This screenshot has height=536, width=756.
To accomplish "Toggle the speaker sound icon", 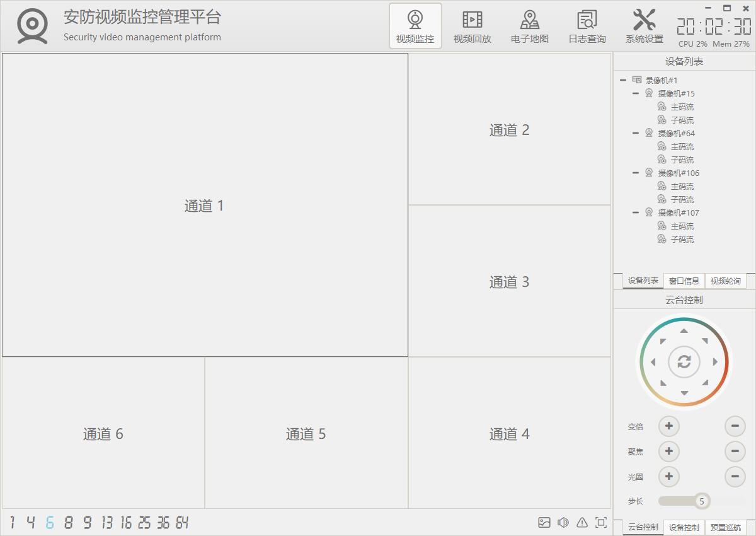I will tap(563, 522).
